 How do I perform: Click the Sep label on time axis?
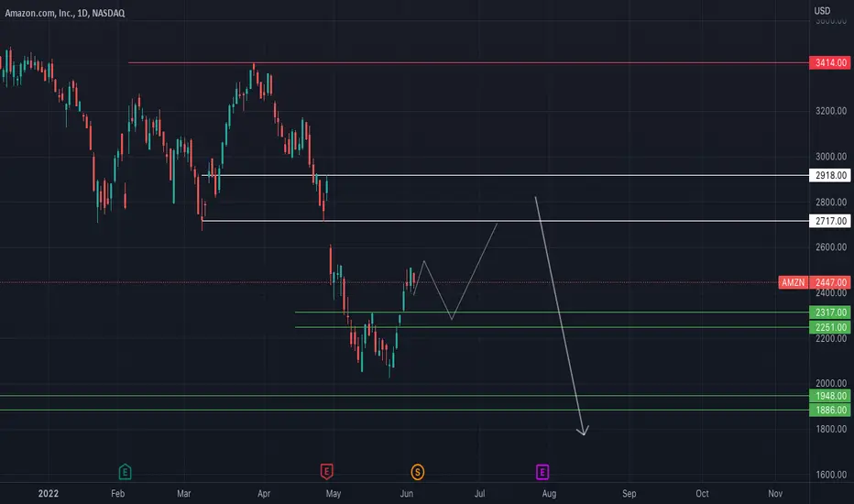(x=630, y=493)
